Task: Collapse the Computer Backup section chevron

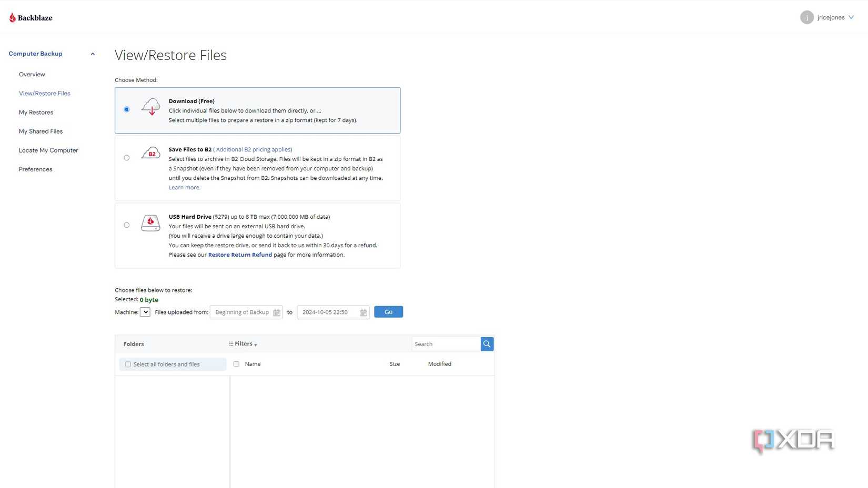Action: 93,54
